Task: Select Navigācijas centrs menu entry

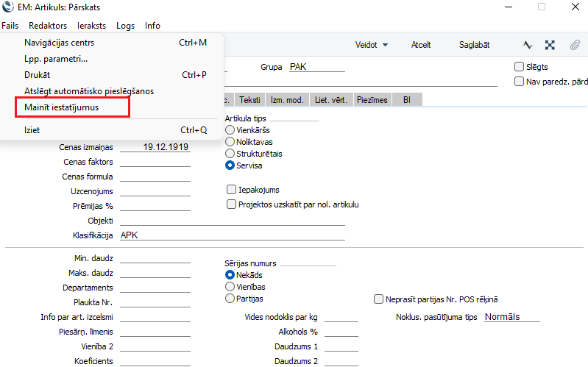Action: (x=59, y=43)
